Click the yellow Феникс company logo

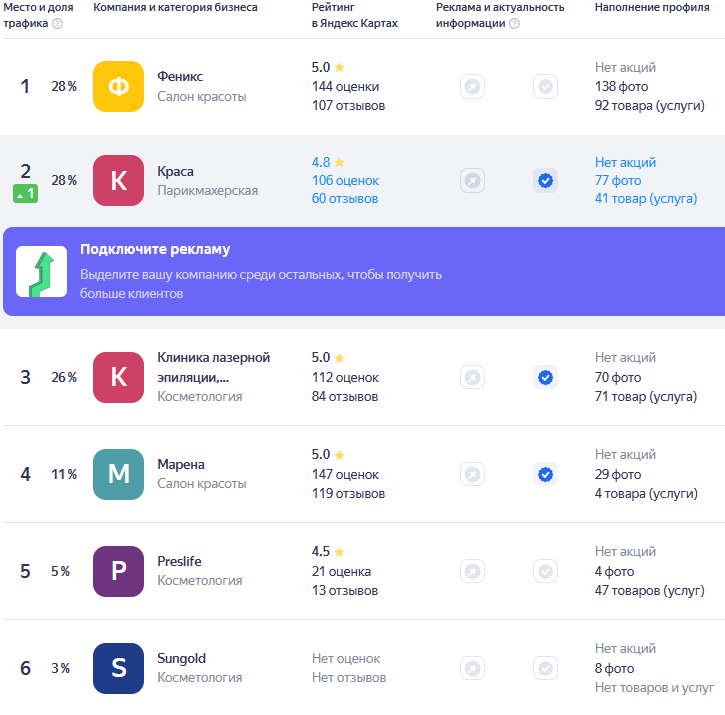tap(118, 86)
